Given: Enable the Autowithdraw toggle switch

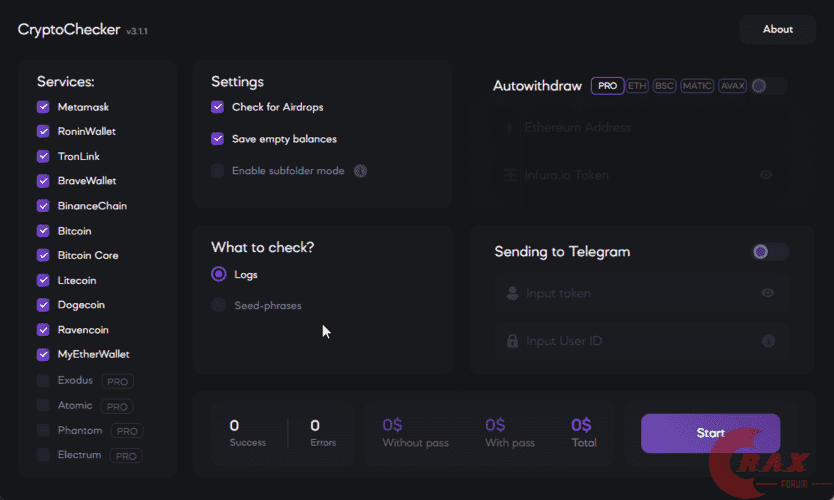Looking at the screenshot, I should 768,86.
